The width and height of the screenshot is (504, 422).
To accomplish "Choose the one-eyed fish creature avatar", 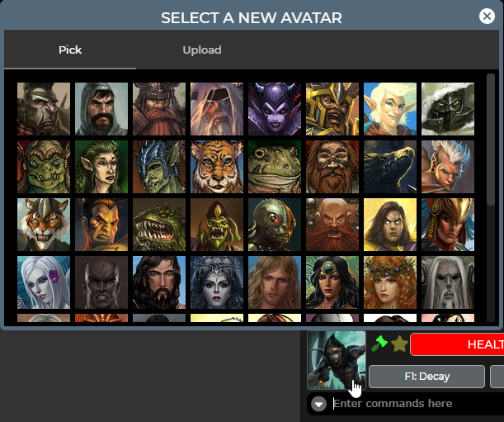I will (x=275, y=225).
